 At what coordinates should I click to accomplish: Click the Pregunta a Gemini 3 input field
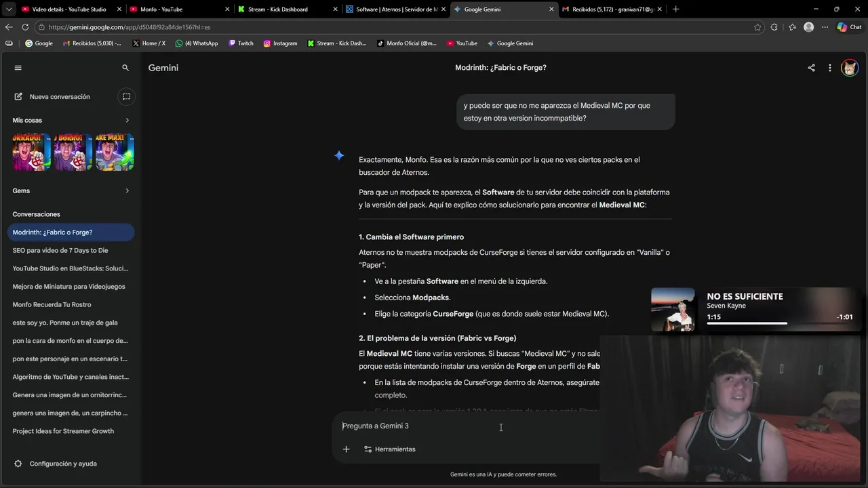pos(468,426)
